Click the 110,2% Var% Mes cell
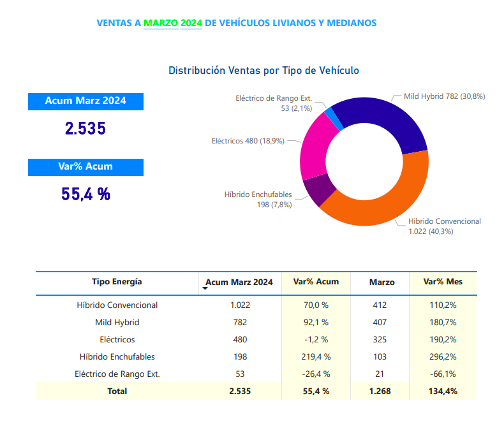This screenshot has height=424, width=504. pos(443,305)
